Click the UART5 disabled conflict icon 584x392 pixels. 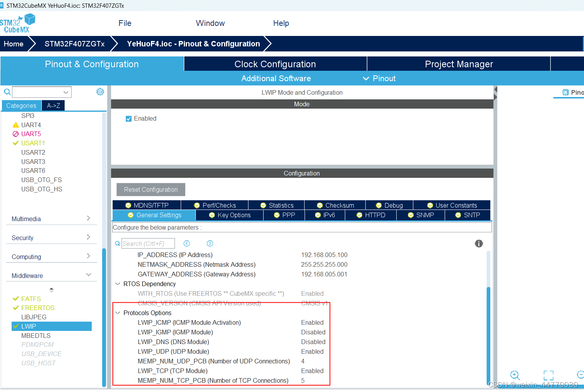pos(16,134)
